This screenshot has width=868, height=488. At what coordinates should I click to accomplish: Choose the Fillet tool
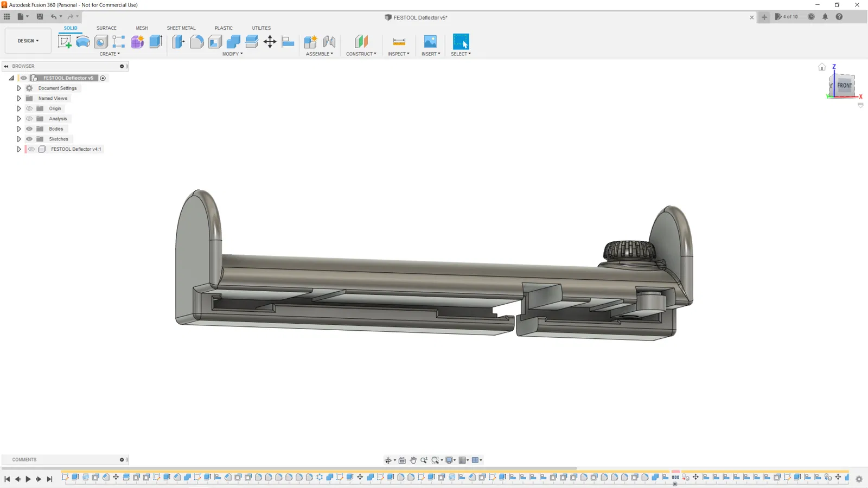tap(197, 42)
